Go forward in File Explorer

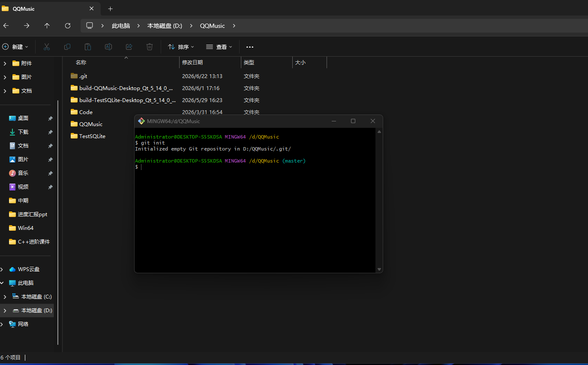[27, 26]
